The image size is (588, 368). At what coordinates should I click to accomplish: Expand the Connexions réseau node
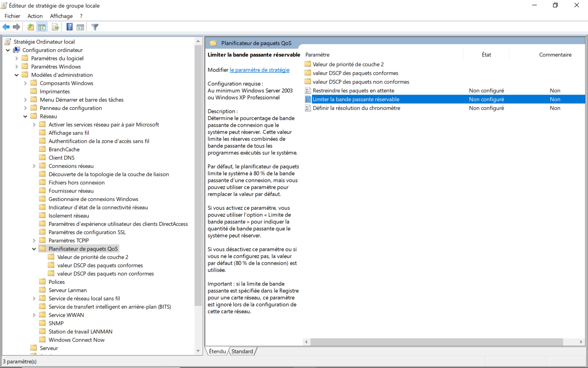tap(34, 166)
